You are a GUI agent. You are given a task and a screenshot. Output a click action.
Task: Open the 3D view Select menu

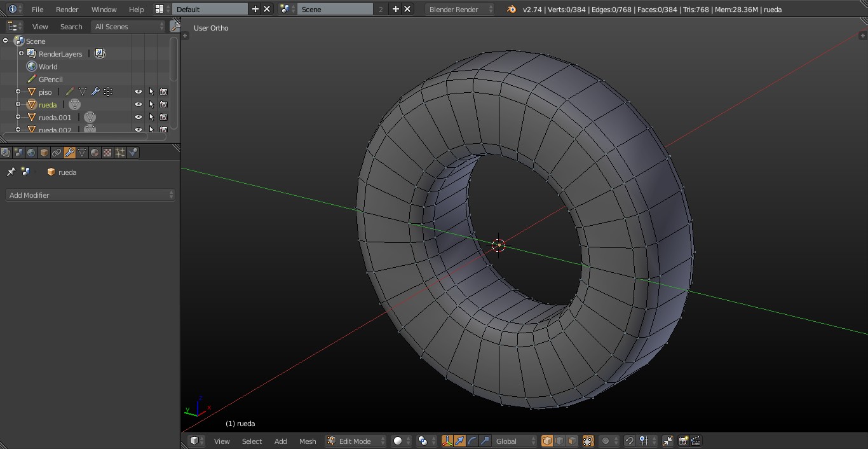(252, 441)
